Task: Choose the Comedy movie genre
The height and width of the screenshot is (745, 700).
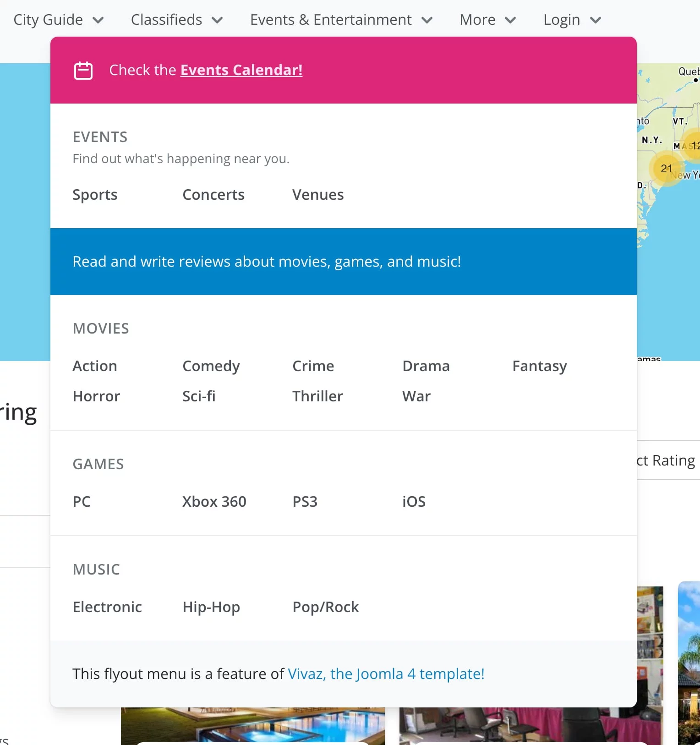Action: (211, 366)
